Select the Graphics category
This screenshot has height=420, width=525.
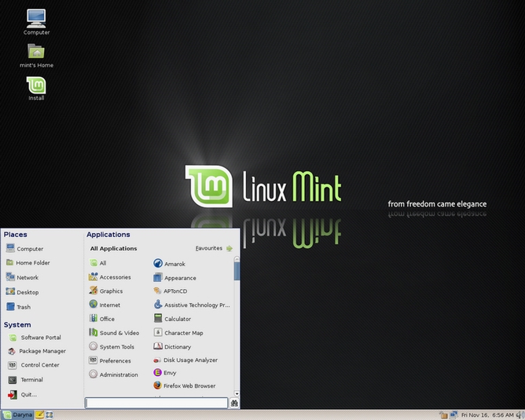pyautogui.click(x=106, y=291)
